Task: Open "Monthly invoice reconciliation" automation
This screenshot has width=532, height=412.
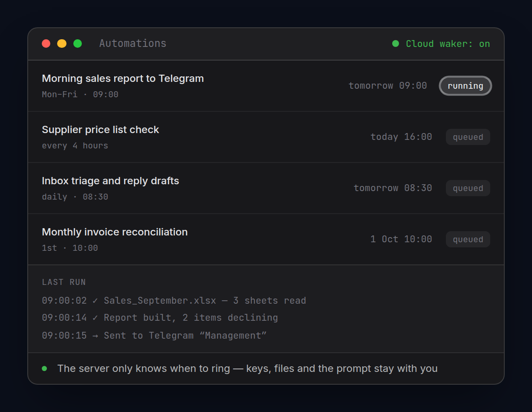Action: 115,232
